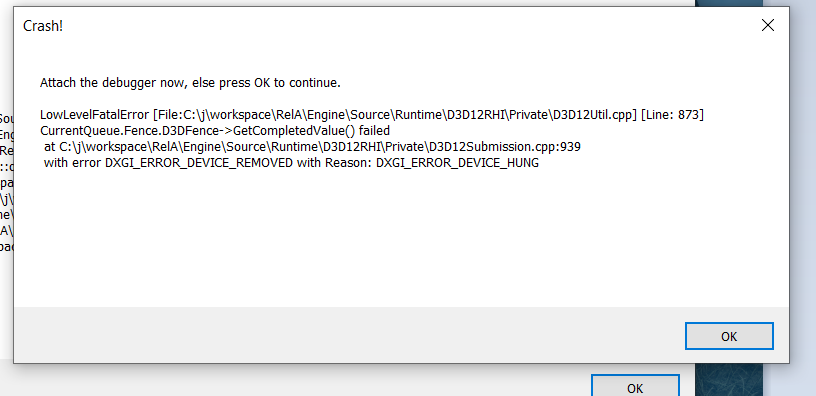Click the GetCompletedValue() failed line

point(215,131)
